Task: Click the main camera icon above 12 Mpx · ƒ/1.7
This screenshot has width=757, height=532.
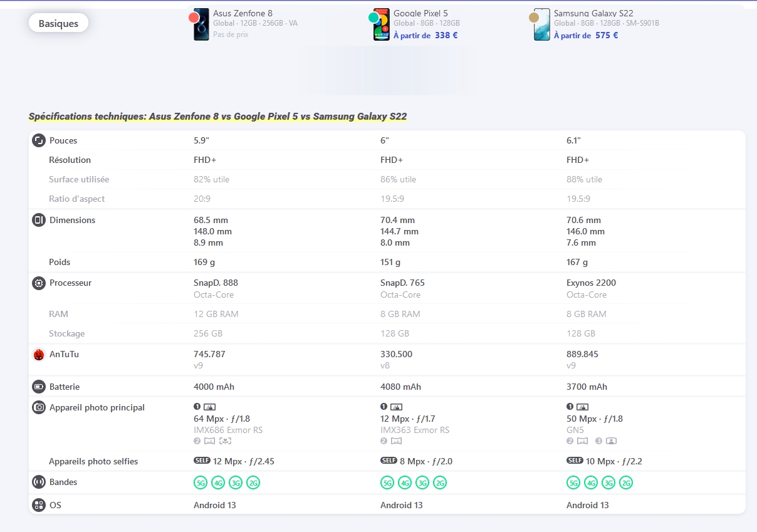Action: coord(397,407)
